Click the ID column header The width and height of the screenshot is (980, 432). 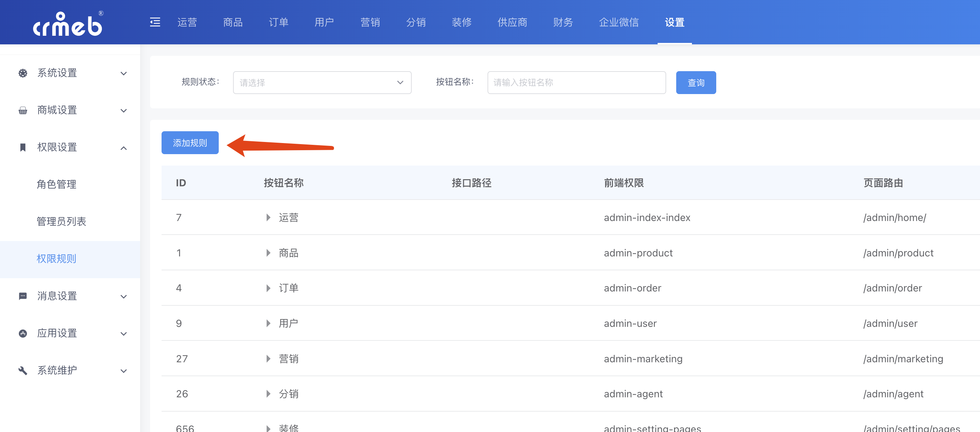tap(181, 183)
